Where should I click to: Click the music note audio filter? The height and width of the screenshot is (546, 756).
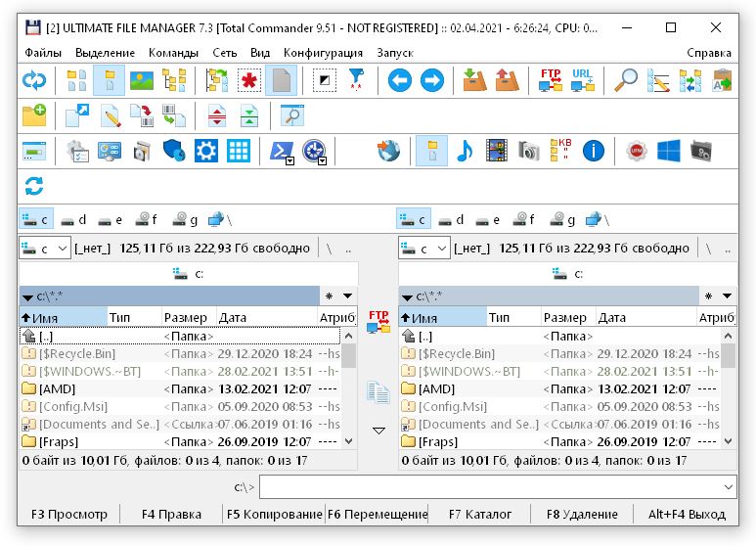click(465, 151)
